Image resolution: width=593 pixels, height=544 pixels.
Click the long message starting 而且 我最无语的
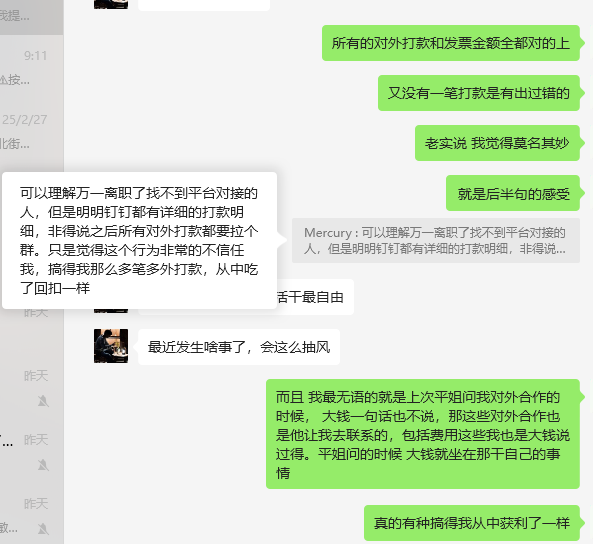tap(423, 434)
